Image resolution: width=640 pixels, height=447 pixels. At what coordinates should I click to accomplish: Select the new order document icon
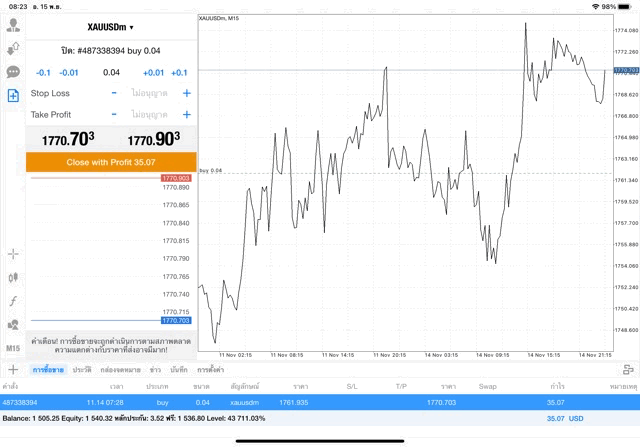pyautogui.click(x=13, y=96)
